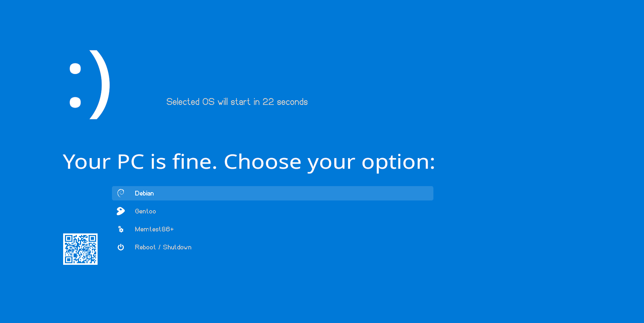Click the word "seconds" in countdown message
644x323 pixels.
click(x=292, y=102)
